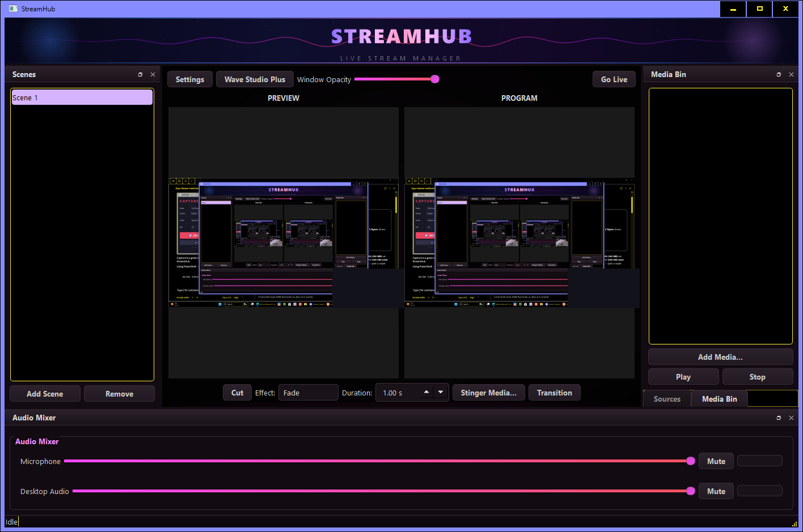Click the Desktop Audio volume slider handle
This screenshot has height=532, width=803.
pyautogui.click(x=691, y=491)
